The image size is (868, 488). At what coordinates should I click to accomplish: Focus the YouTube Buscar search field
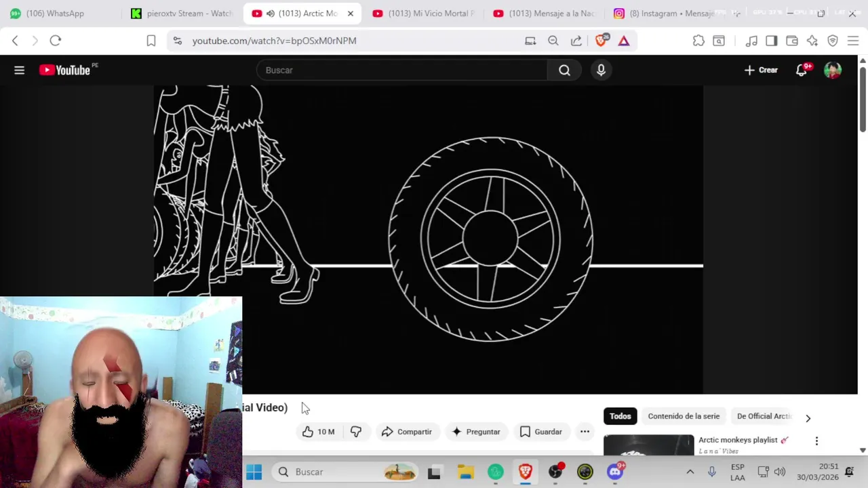click(401, 70)
